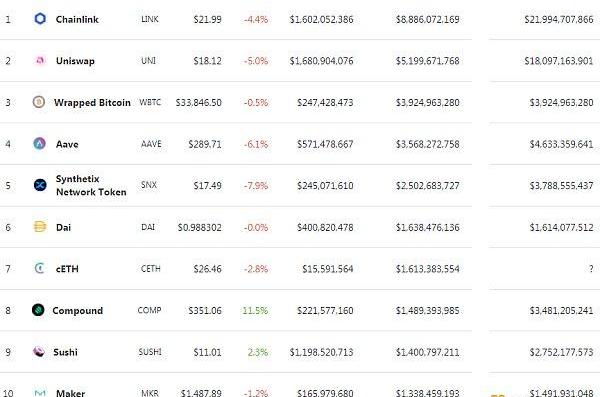The image size is (600, 397).
Task: Click the Sushi logo icon
Action: pos(39,351)
